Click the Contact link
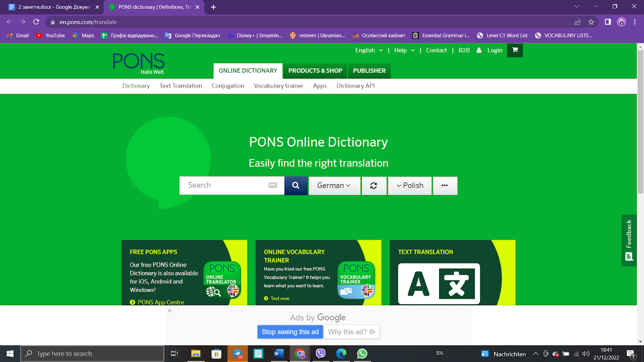This screenshot has height=362, width=644. [436, 50]
